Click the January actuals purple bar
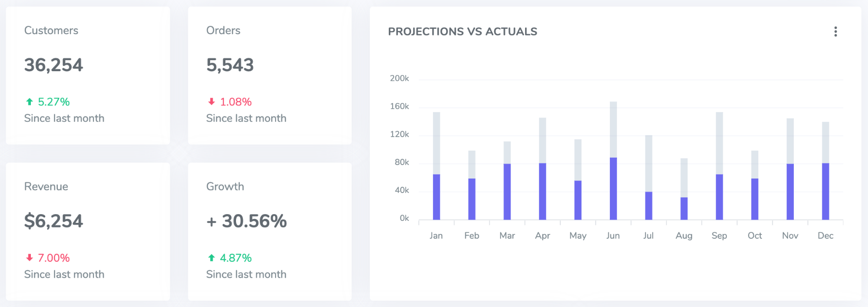The image size is (868, 307). 436,197
